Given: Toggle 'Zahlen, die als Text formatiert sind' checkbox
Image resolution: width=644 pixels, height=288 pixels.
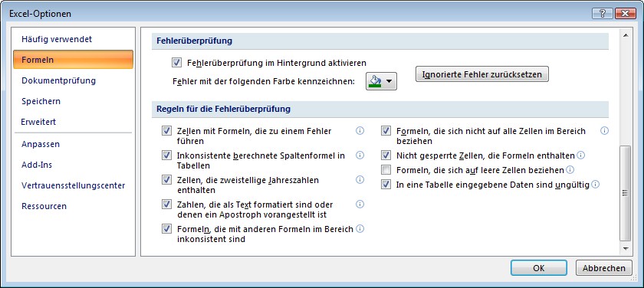Looking at the screenshot, I should click(166, 204).
